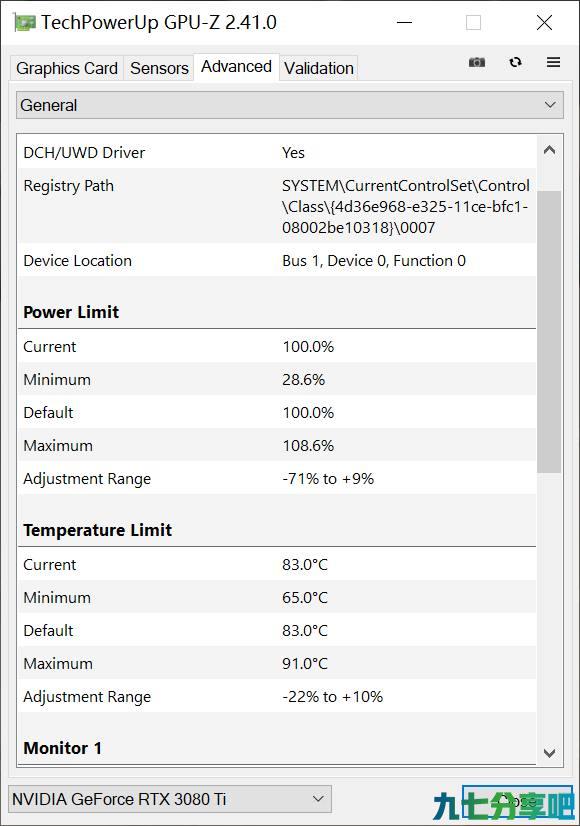Click the Temperature Minimum value 65.0°C
Viewport: 580px width, 826px height.
pyautogui.click(x=305, y=598)
